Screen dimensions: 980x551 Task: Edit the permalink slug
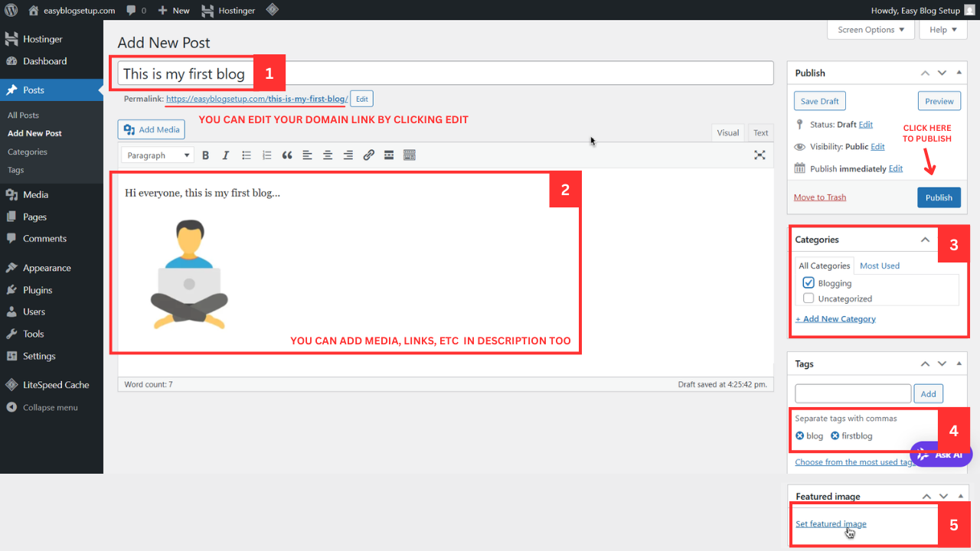361,99
